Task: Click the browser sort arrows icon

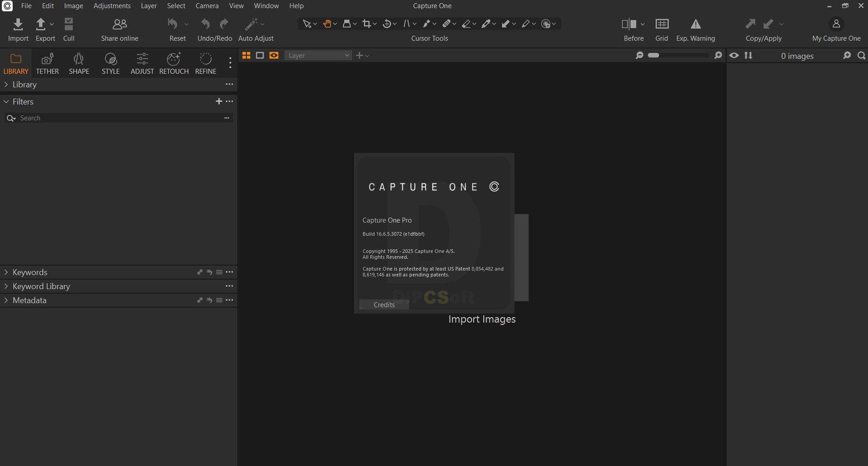Action: click(x=748, y=55)
